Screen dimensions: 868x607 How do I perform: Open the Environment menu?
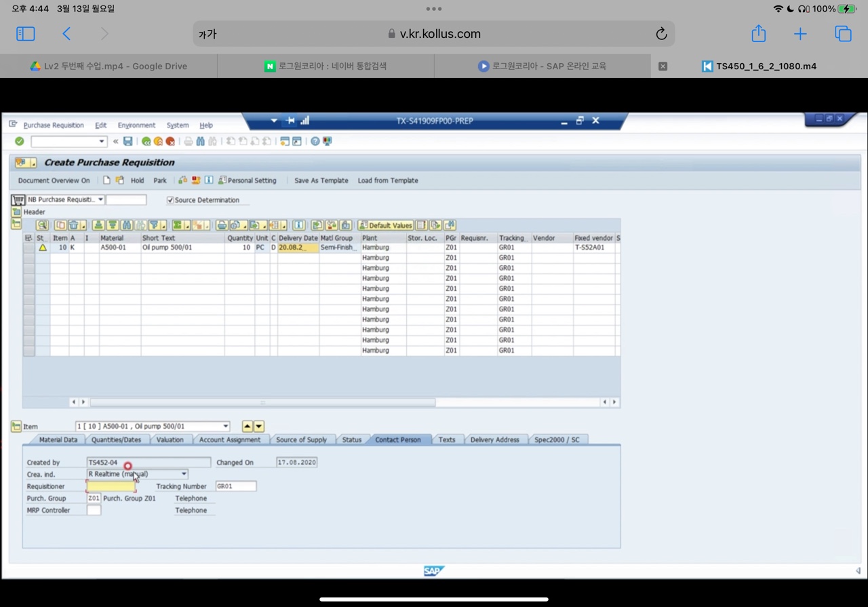tap(136, 125)
